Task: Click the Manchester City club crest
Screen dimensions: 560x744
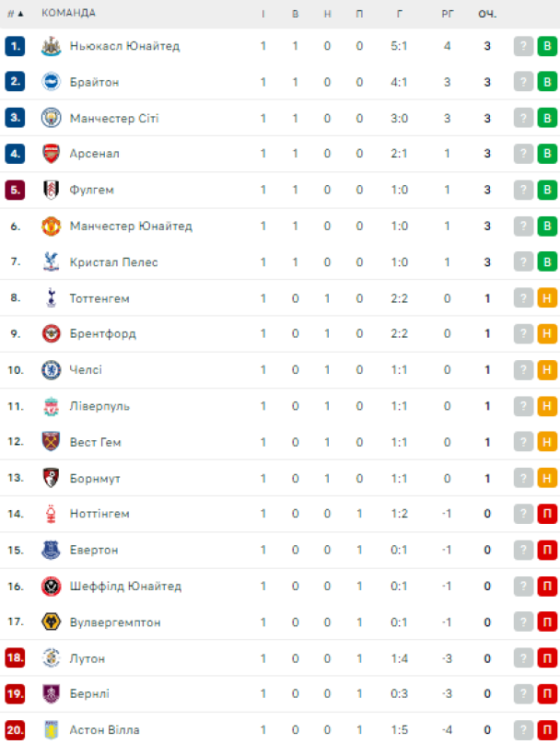Action: click(x=51, y=118)
